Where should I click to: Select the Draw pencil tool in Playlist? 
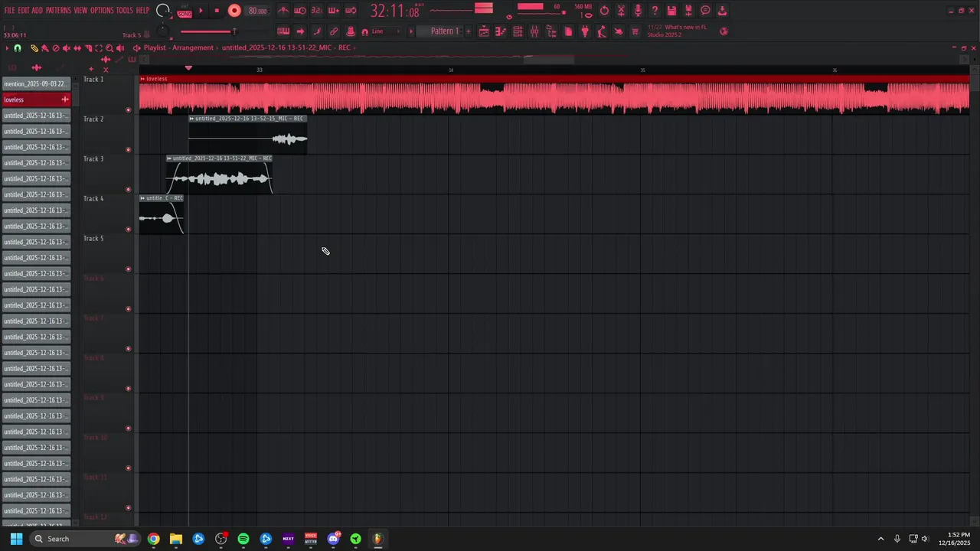point(34,48)
